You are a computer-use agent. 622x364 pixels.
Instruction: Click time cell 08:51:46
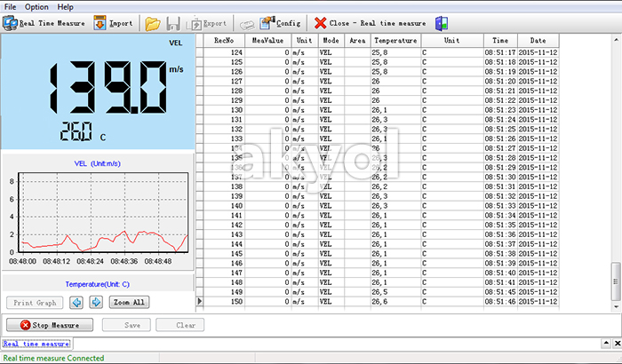(500, 301)
